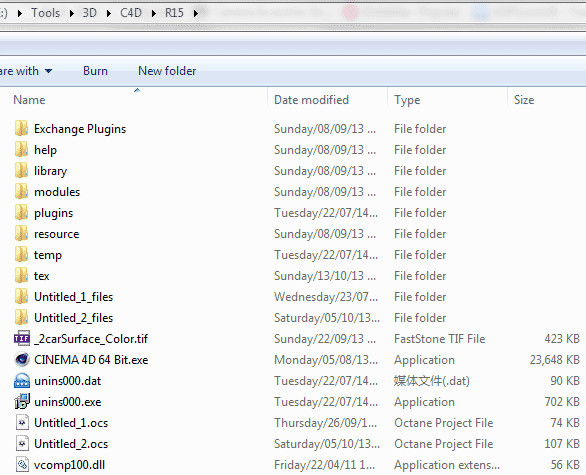Select the CINEMA 4D 64 Bit.exe name
Viewport: 586px width, 475px height.
click(x=91, y=360)
